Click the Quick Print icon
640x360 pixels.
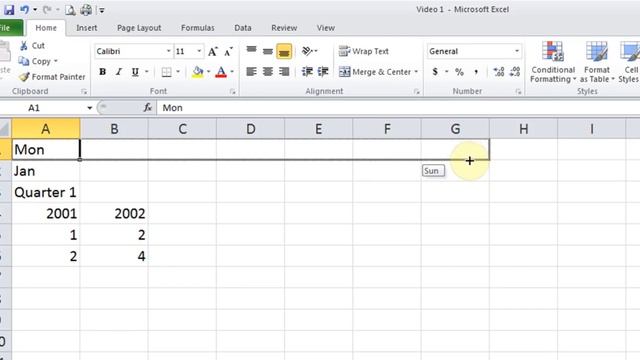tap(86, 9)
